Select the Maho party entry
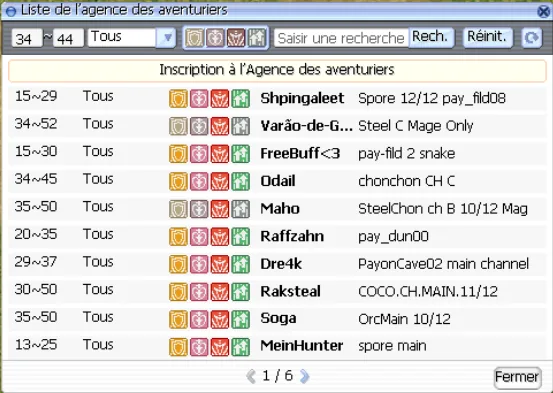This screenshot has height=393, width=553. [277, 208]
